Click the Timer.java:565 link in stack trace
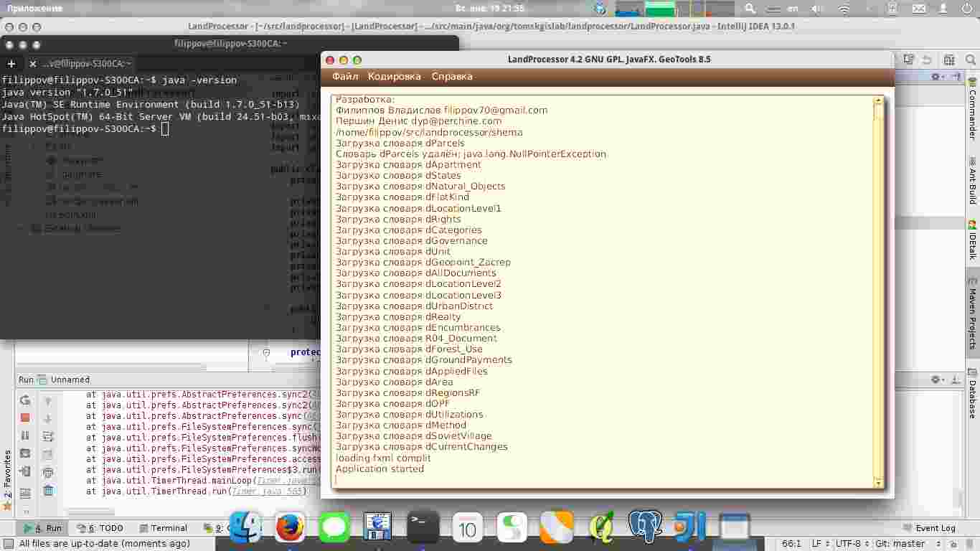This screenshot has height=551, width=980. [x=267, y=491]
